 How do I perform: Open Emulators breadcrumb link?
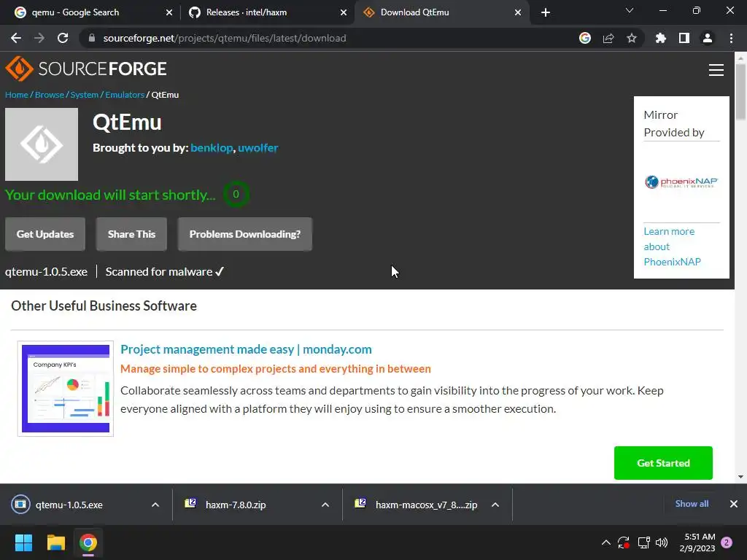(x=125, y=95)
